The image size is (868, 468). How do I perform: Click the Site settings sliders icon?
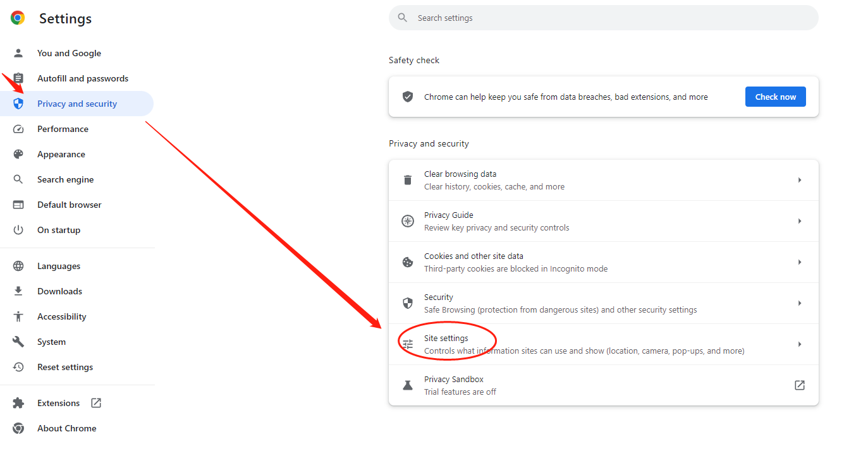click(408, 344)
